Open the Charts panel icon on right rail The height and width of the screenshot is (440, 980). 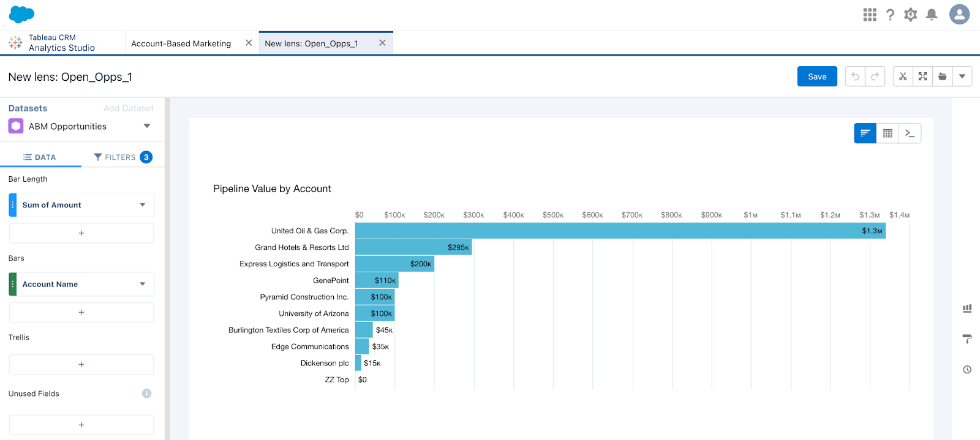[x=967, y=308]
